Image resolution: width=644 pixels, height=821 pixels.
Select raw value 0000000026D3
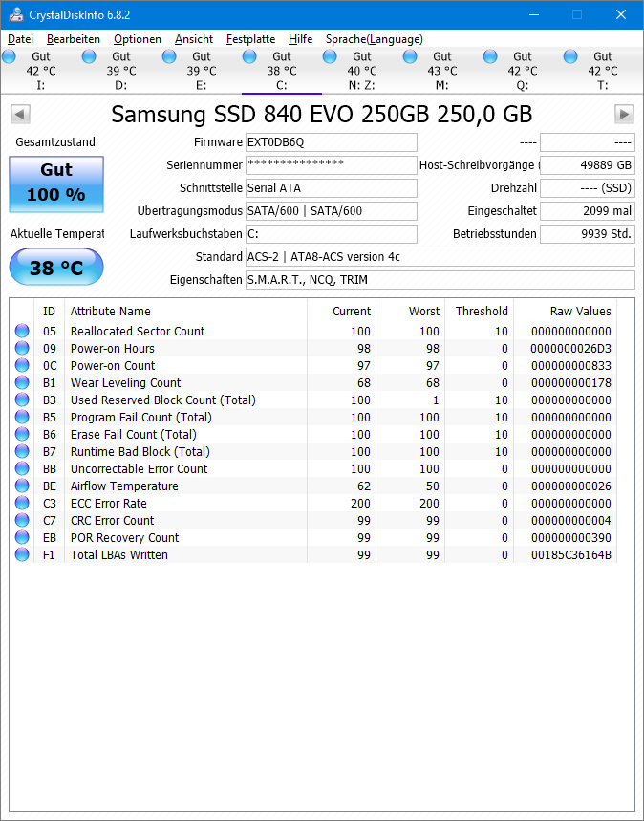(x=570, y=348)
